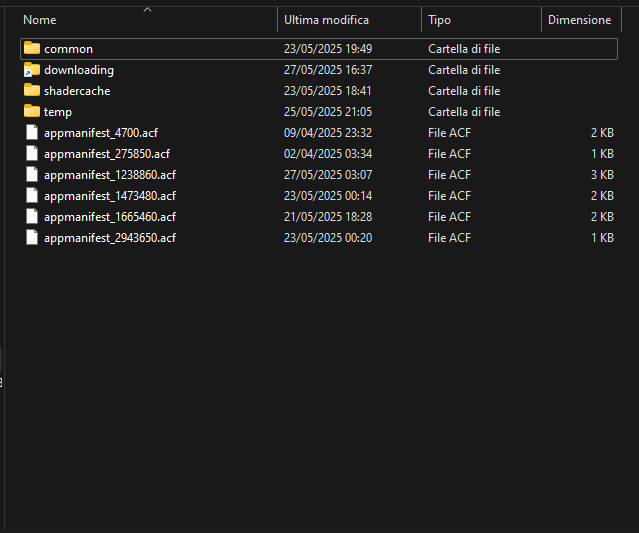Sort files by the Nome column
The image size is (639, 533).
(40, 20)
